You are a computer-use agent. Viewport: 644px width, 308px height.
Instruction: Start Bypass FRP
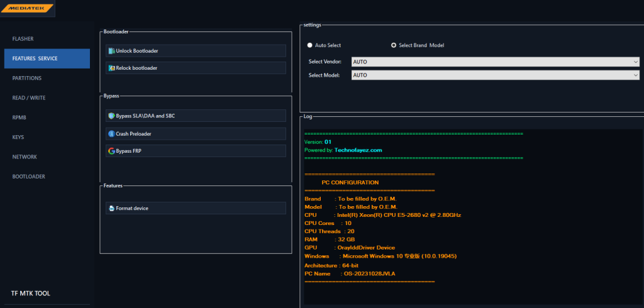[x=196, y=151]
